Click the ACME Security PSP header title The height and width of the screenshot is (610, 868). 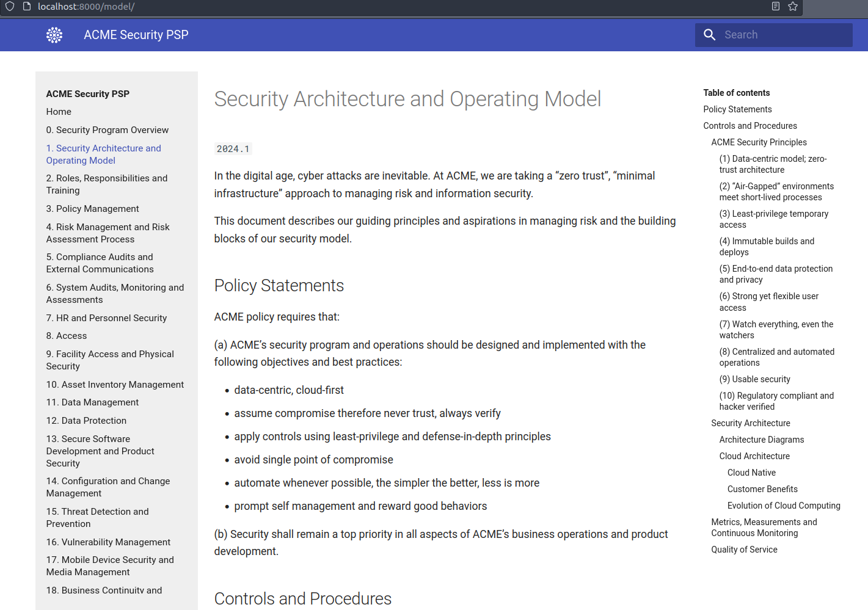click(x=136, y=35)
